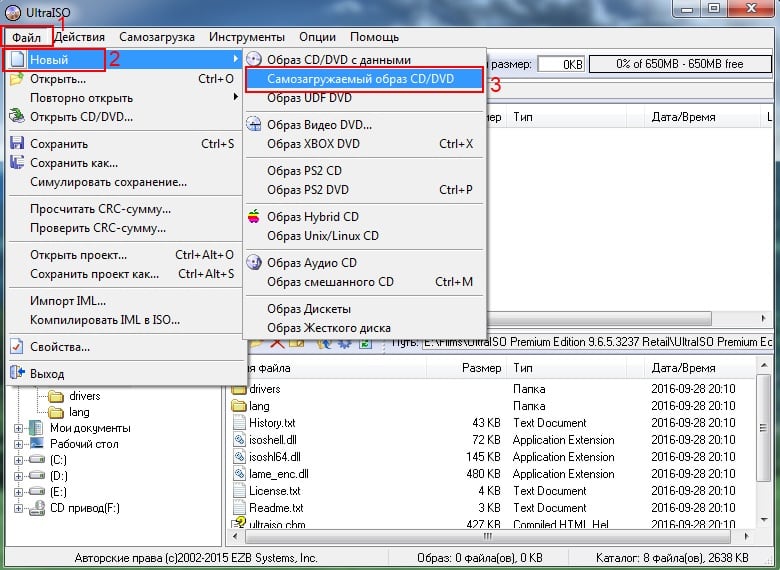Click the open folder icon beside Открыть
The image size is (780, 570).
point(16,79)
